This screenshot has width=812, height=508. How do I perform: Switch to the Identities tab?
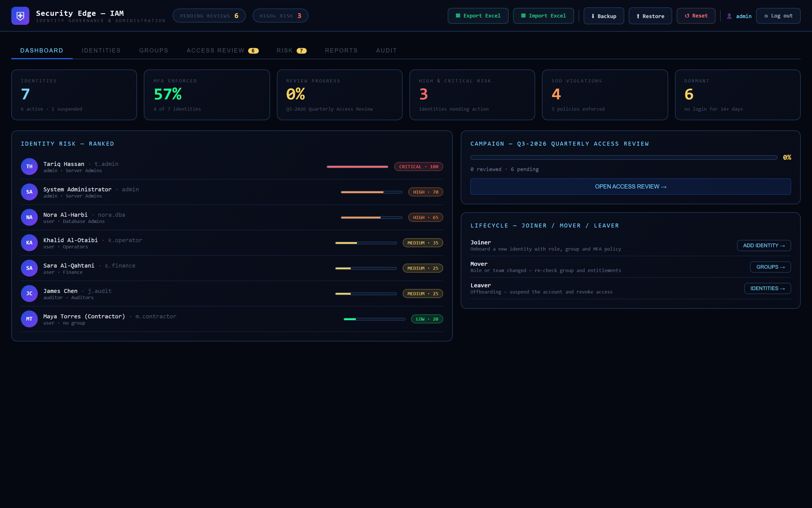(x=101, y=51)
